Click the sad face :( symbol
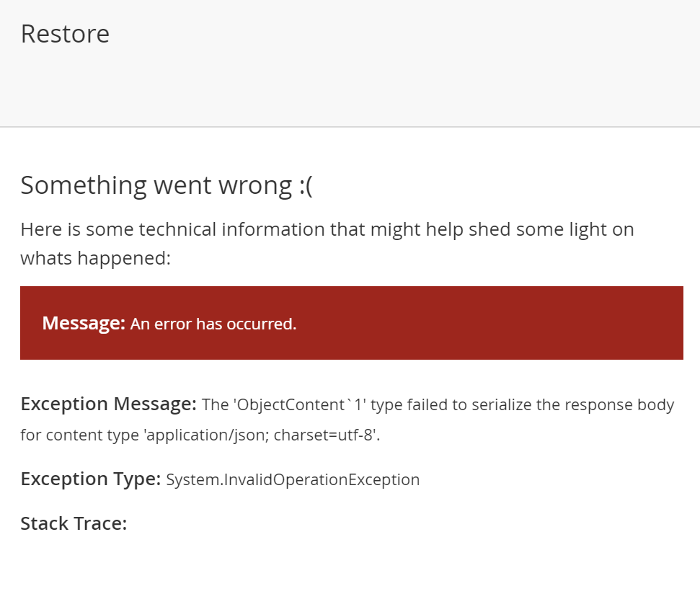 coord(306,185)
